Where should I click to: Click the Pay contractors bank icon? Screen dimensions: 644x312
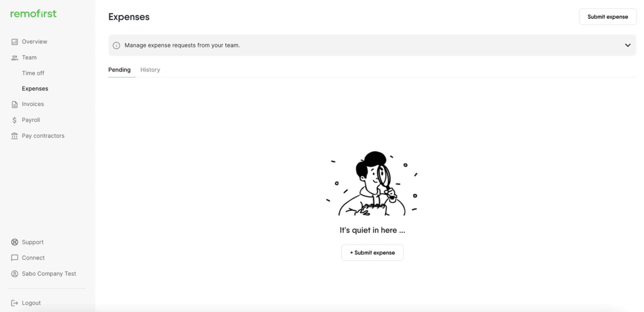point(14,136)
